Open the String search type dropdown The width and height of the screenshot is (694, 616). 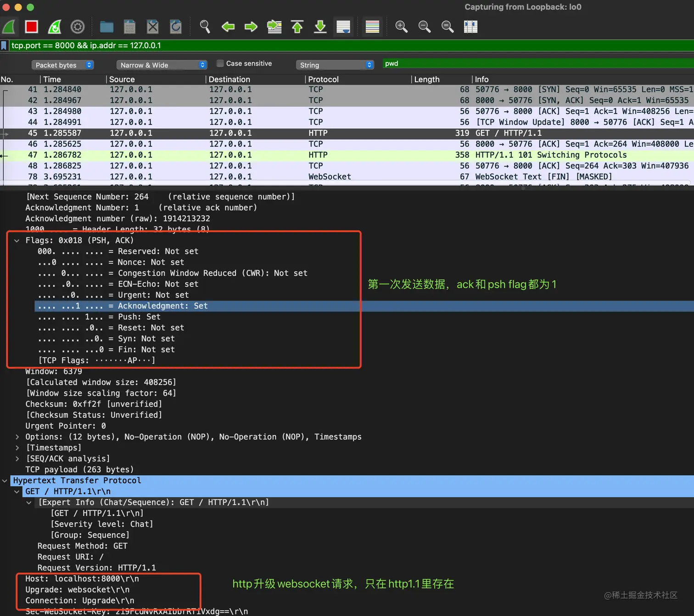[335, 65]
